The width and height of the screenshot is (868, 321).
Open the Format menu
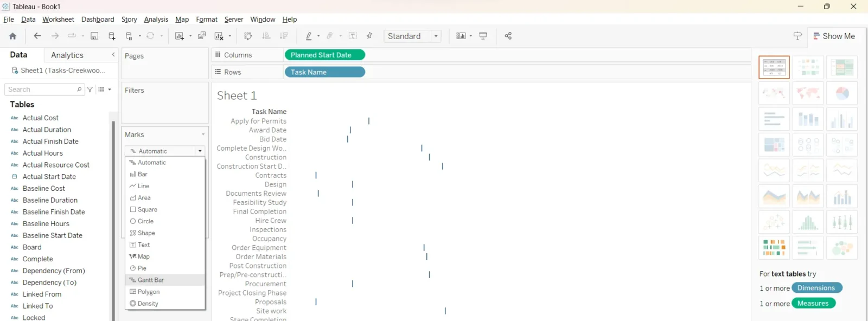tap(207, 20)
